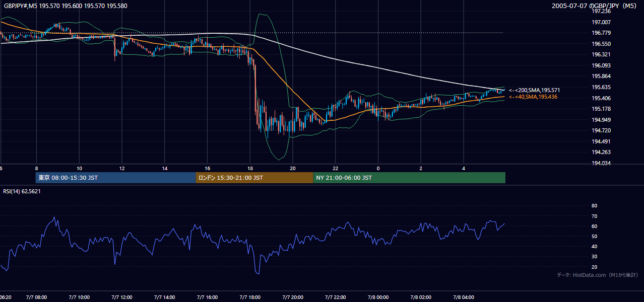Image resolution: width=644 pixels, height=302 pixels.
Task: Click hour tick 16 under price chart
Action: click(208, 168)
